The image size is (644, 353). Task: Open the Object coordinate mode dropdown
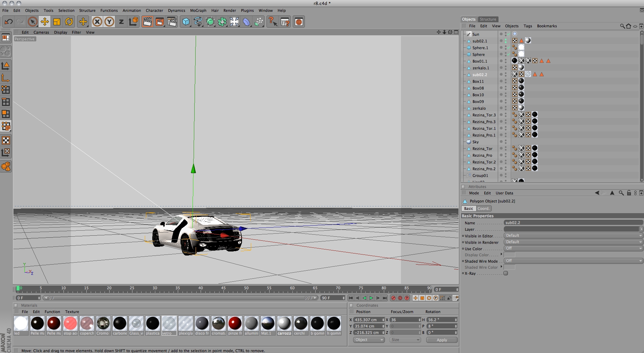369,340
